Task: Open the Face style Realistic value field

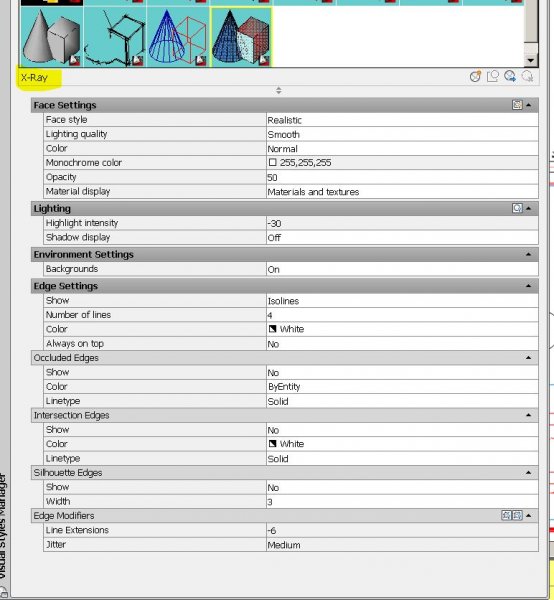Action: [402, 120]
